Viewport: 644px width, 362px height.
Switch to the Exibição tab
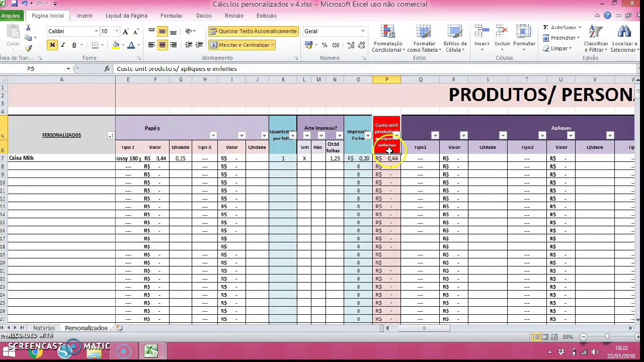pyautogui.click(x=267, y=16)
